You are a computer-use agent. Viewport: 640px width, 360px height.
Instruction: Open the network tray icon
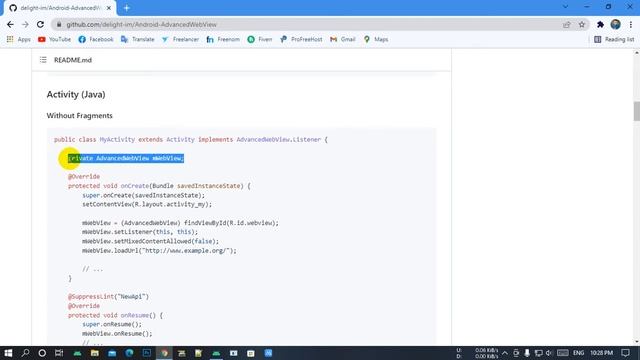coord(538,353)
